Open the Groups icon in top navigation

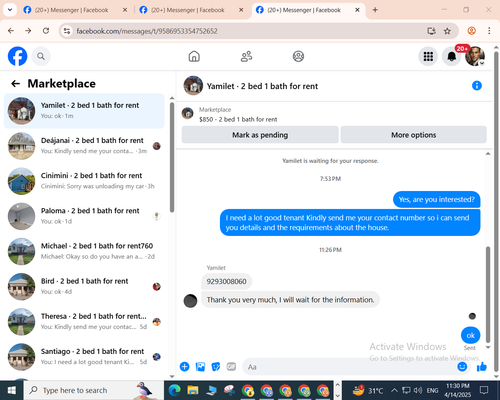tap(298, 56)
